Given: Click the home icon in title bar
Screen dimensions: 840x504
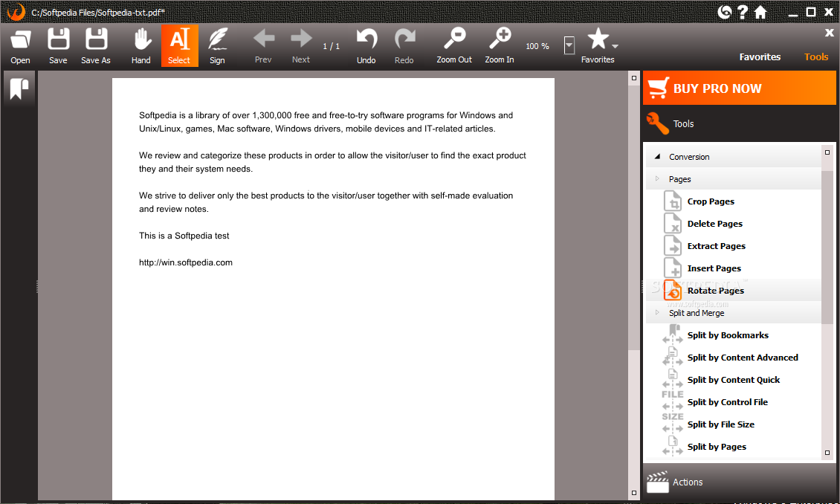Looking at the screenshot, I should (x=760, y=12).
